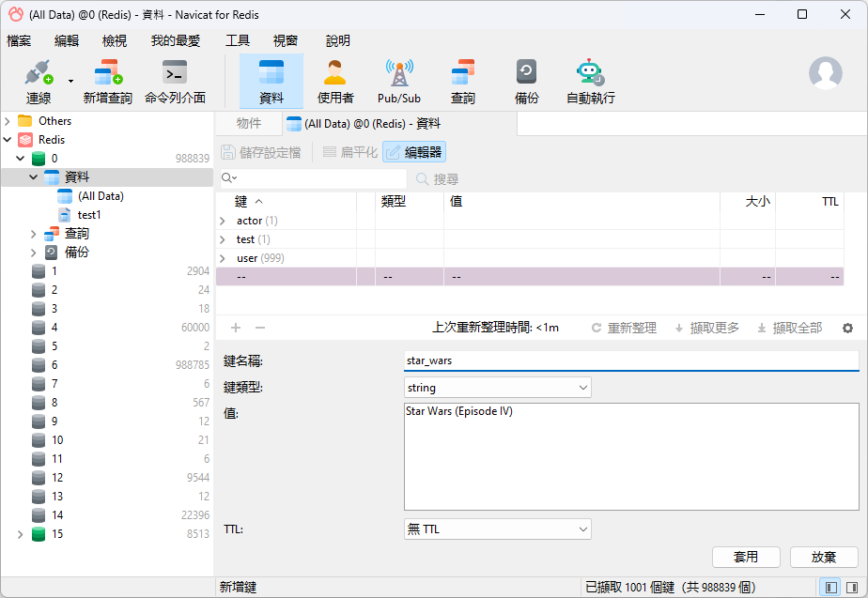Click the 鍵名稱 field containing star_wars
The image size is (868, 598).
coord(630,360)
